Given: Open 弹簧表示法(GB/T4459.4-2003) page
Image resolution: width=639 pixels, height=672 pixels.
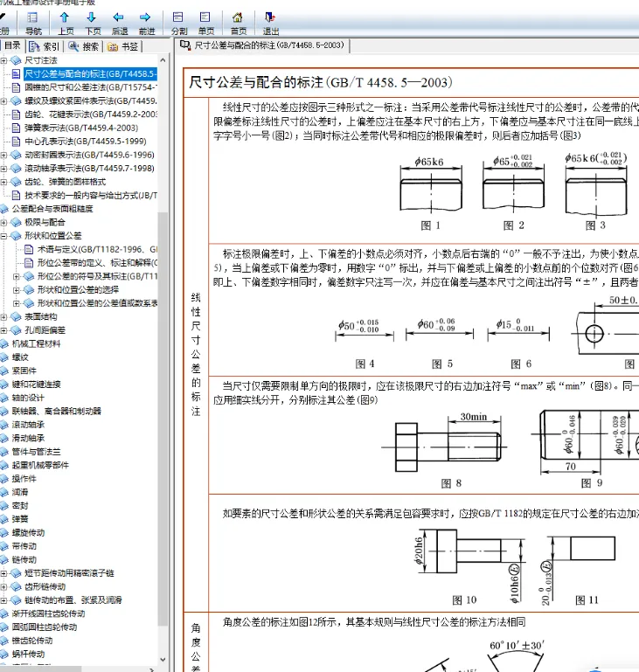Looking at the screenshot, I should (81, 128).
